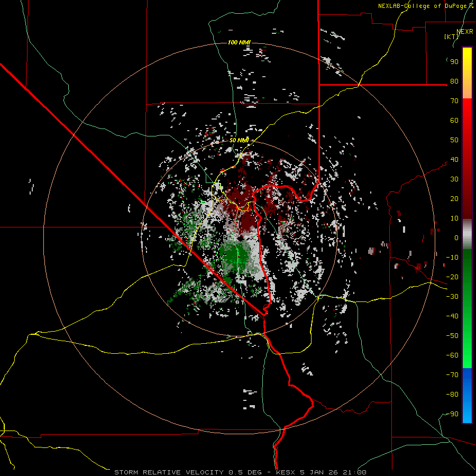Click the 40 value on velocity scale
Image resolution: width=476 pixels, height=476 pixels.
pos(454,160)
